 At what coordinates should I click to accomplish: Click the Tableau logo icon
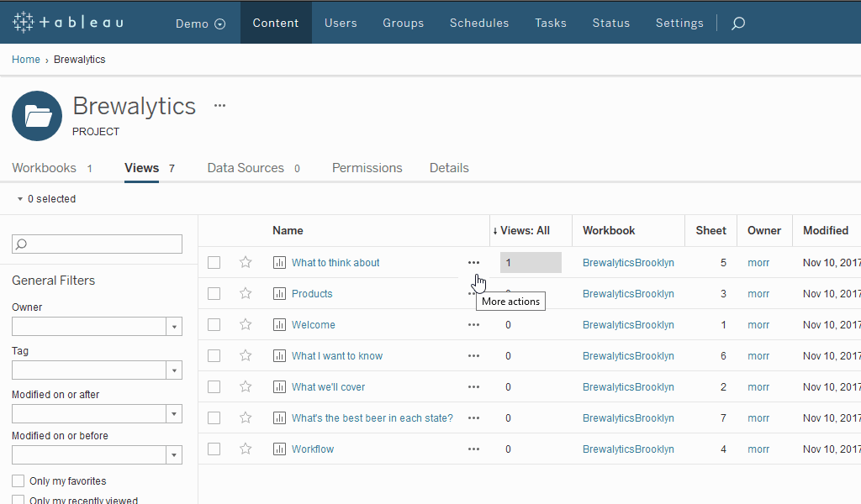click(24, 22)
